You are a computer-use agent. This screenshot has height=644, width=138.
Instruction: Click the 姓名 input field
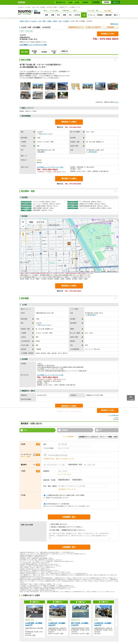pyautogui.click(x=74, y=444)
